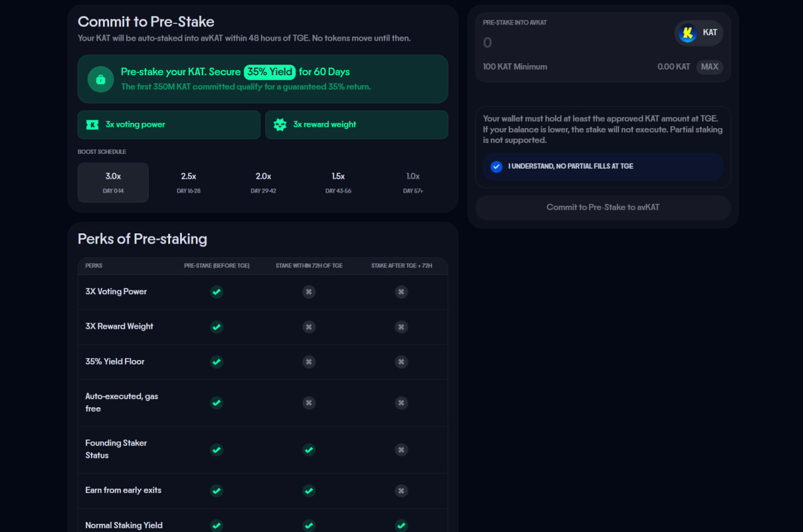
Task: Click Earn from early exits cross under Stake After TGE
Action: (x=401, y=491)
